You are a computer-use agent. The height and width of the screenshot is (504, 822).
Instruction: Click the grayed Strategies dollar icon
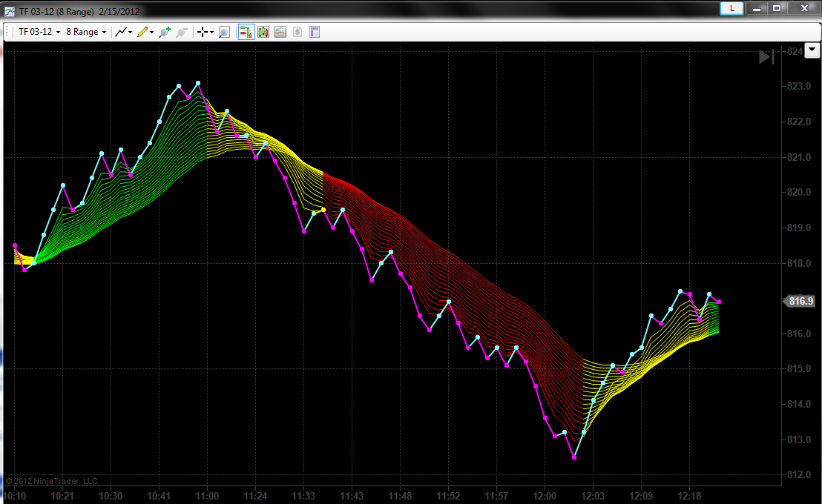297,32
